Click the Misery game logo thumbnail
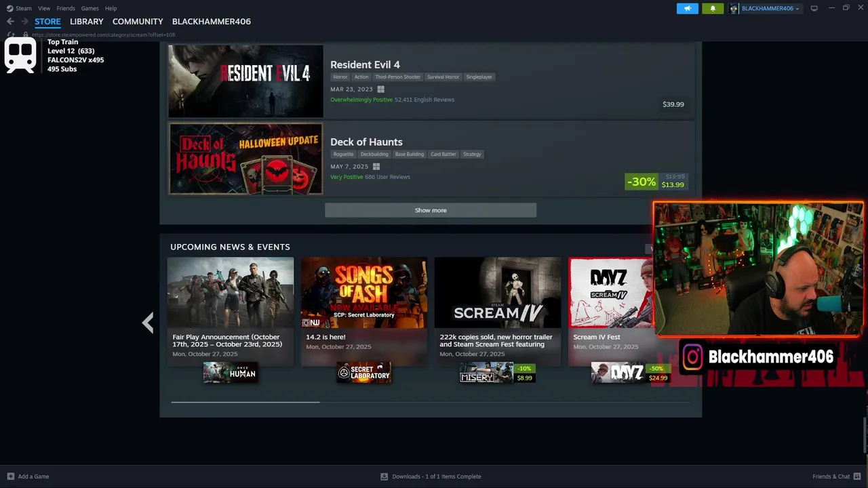This screenshot has width=868, height=488. click(x=486, y=373)
